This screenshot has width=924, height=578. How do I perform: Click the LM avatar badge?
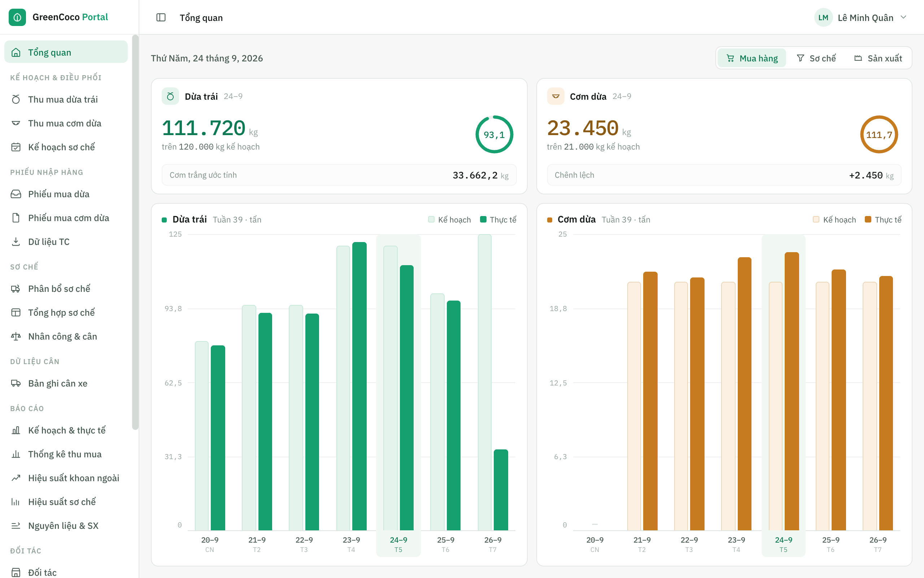[x=824, y=18]
